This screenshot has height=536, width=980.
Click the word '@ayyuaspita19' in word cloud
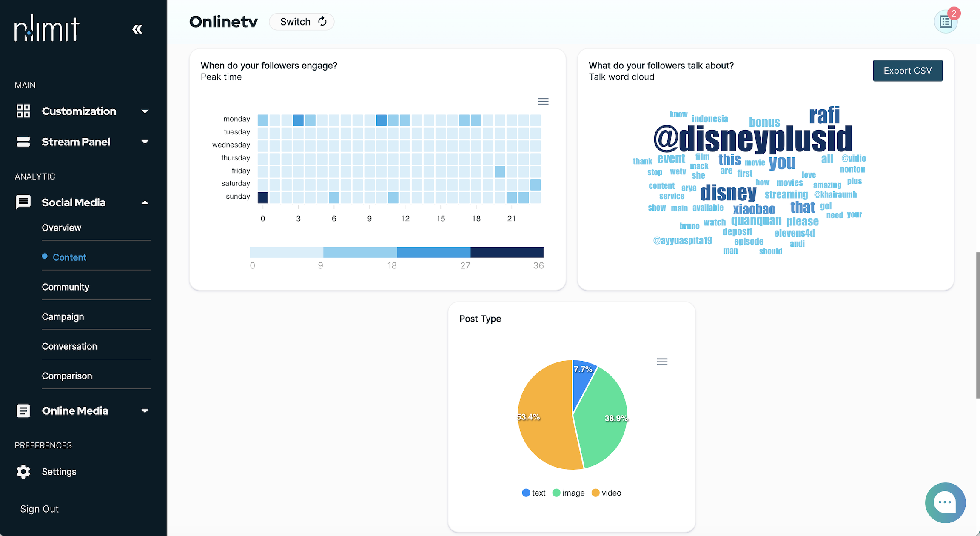(683, 240)
